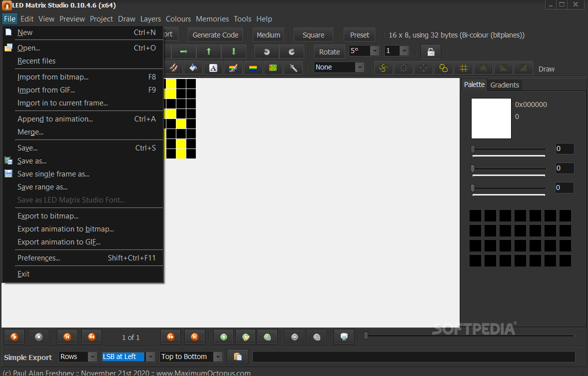Click the grey stop animation button
The width and height of the screenshot is (588, 376).
click(x=38, y=337)
